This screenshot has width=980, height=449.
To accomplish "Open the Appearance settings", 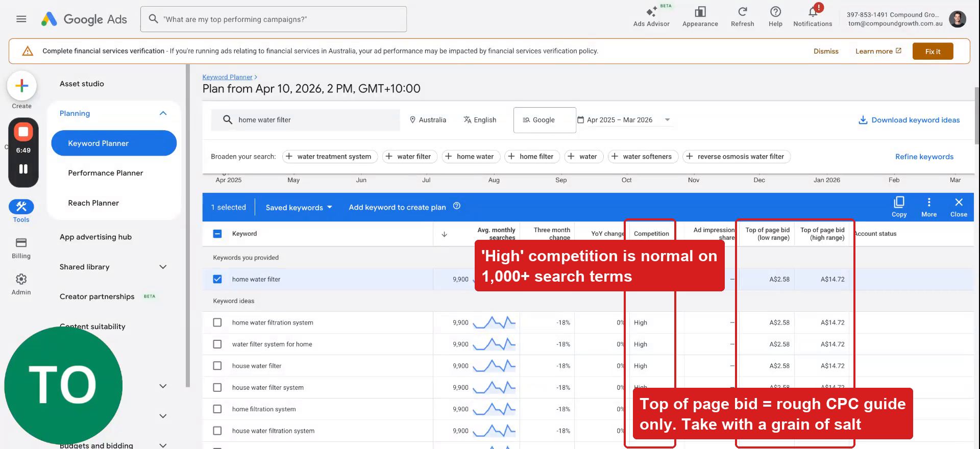I will coord(700,16).
